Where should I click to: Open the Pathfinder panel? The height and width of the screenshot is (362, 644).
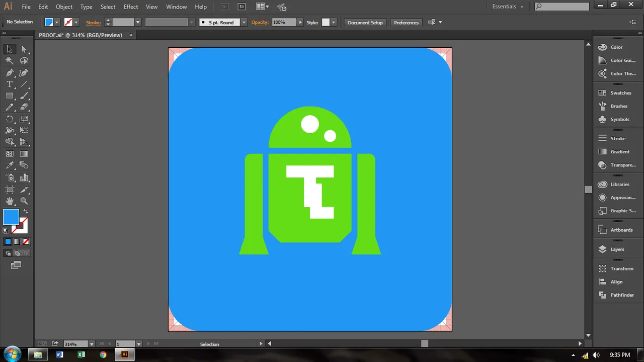coord(616,295)
